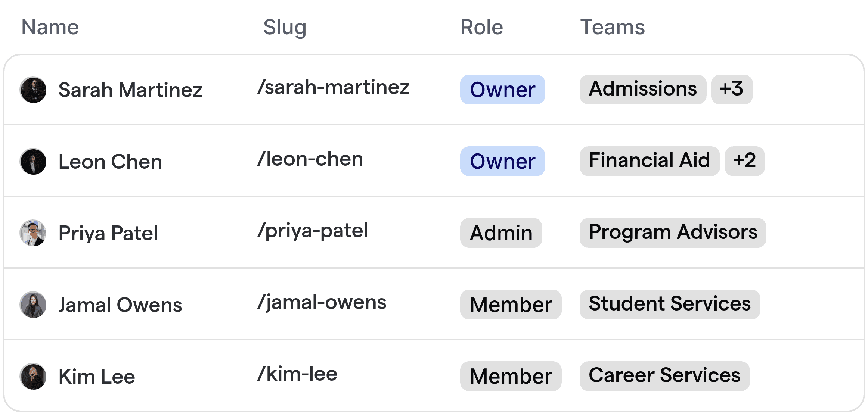
Task: Select Leon Chen's avatar picture
Action: pyautogui.click(x=33, y=161)
